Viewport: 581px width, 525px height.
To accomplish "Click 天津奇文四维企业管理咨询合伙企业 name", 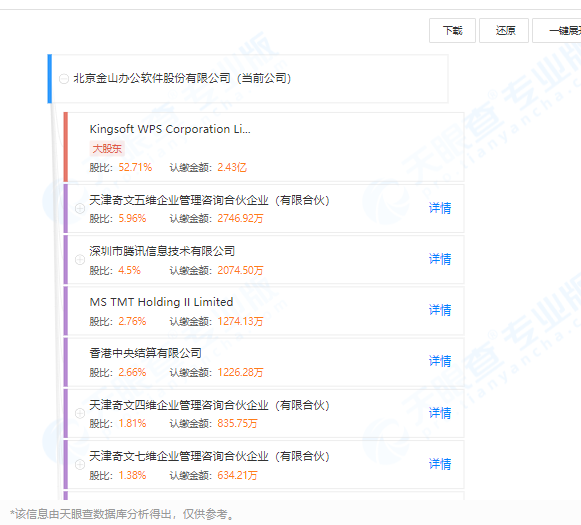I will coord(209,405).
